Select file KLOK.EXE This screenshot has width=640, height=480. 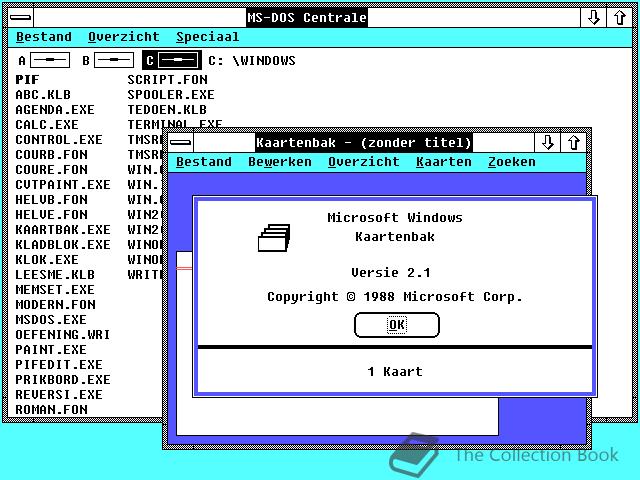tap(47, 260)
